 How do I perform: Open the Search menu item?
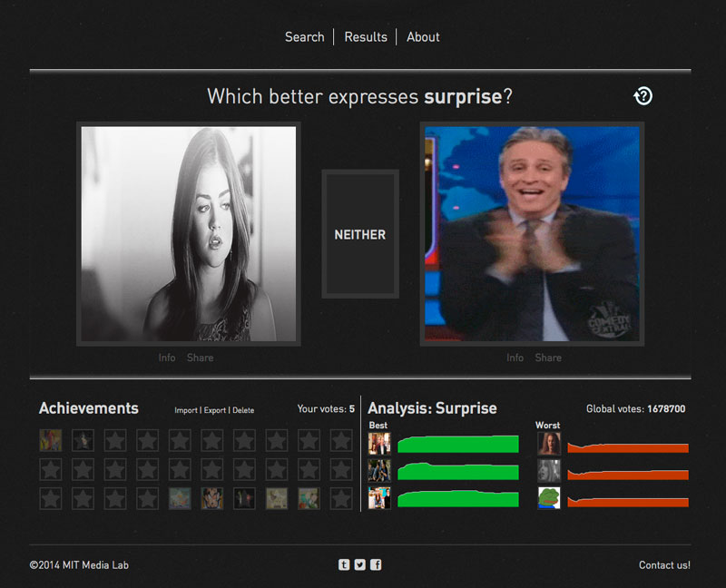coord(304,37)
